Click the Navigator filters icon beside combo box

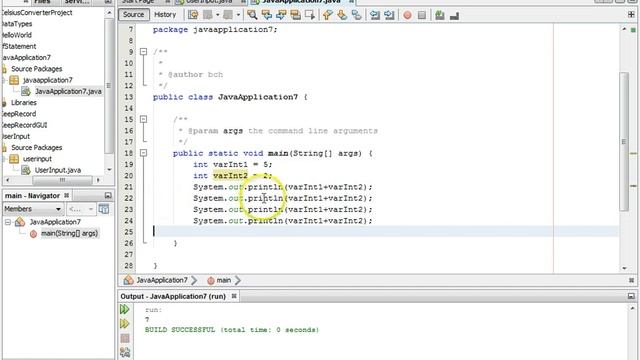pos(104,209)
